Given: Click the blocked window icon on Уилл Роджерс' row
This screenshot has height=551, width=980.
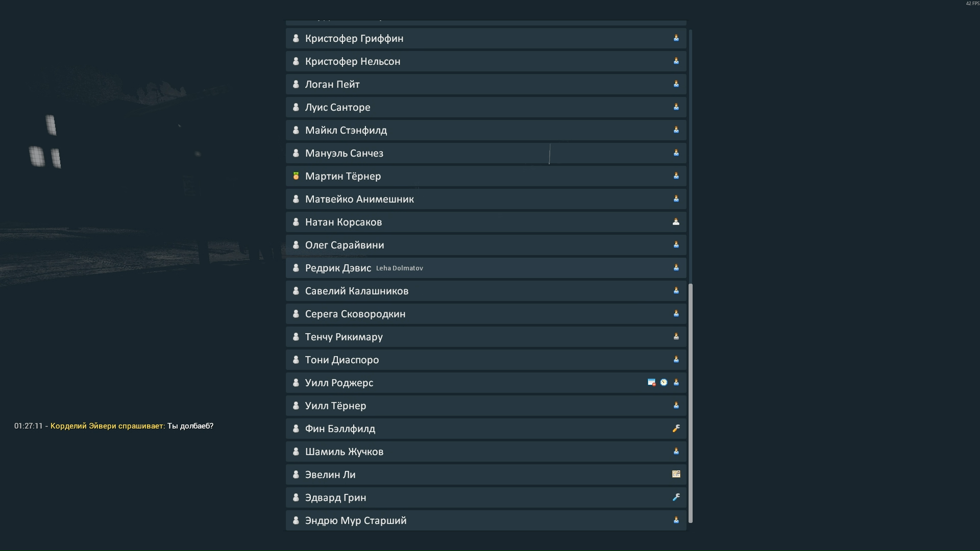Looking at the screenshot, I should [x=651, y=383].
